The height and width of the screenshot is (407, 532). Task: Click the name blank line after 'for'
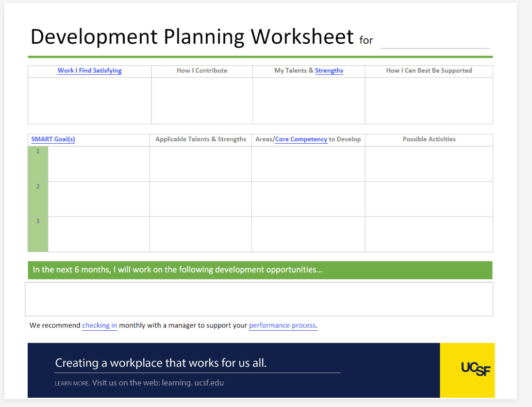click(434, 42)
